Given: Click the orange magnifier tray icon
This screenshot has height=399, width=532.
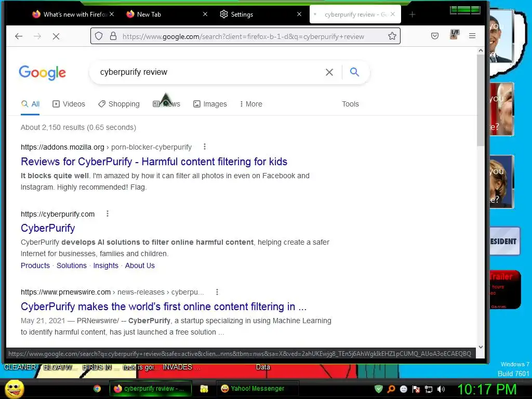Looking at the screenshot, I should [x=391, y=389].
